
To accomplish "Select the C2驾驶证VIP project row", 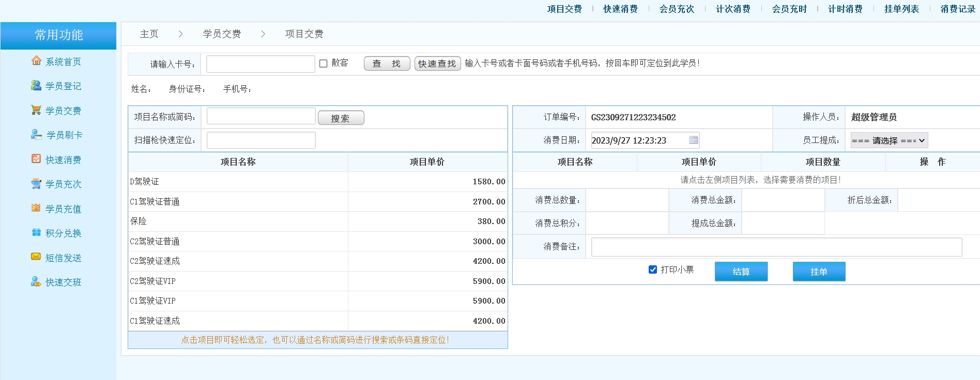I will coord(318,281).
